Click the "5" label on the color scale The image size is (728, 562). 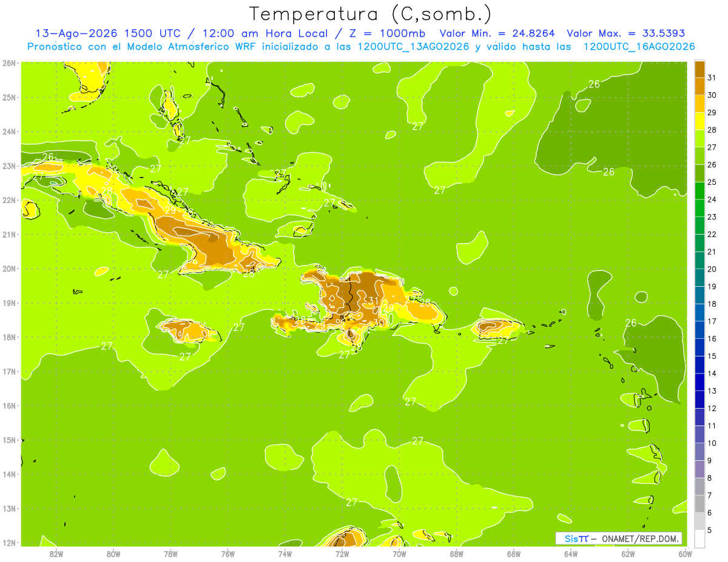[x=710, y=530]
